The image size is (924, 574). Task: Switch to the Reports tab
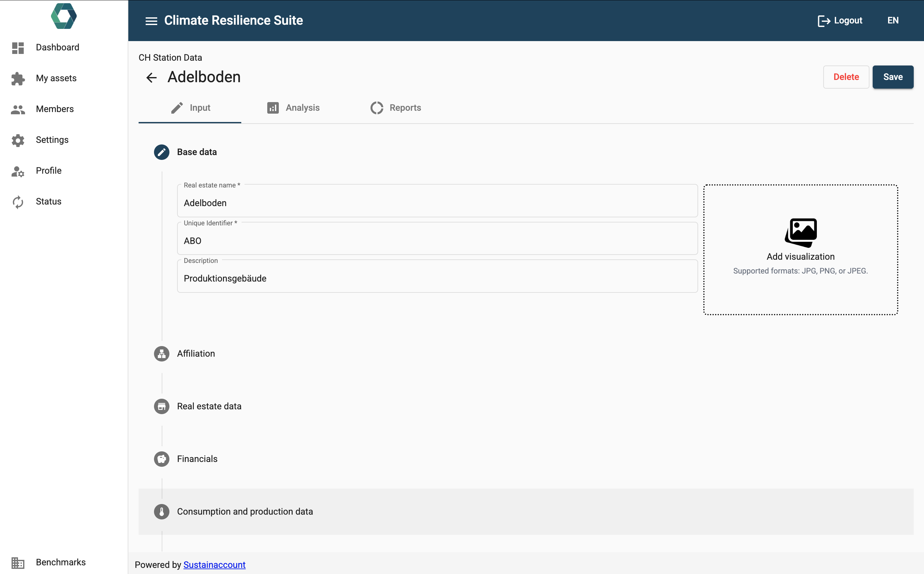tap(396, 108)
